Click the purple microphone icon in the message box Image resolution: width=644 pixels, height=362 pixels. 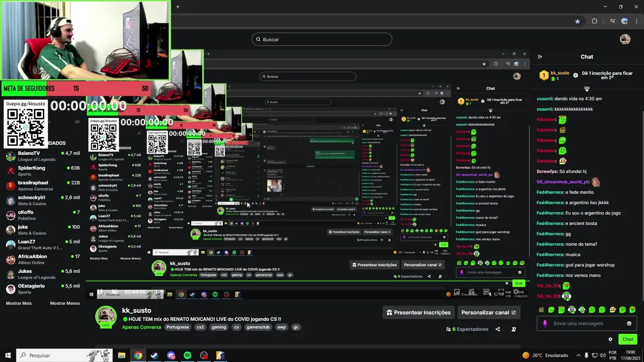[544, 323]
